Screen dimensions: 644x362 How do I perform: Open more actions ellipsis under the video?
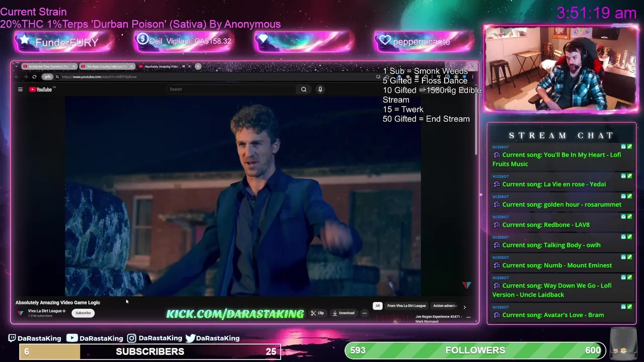(365, 313)
